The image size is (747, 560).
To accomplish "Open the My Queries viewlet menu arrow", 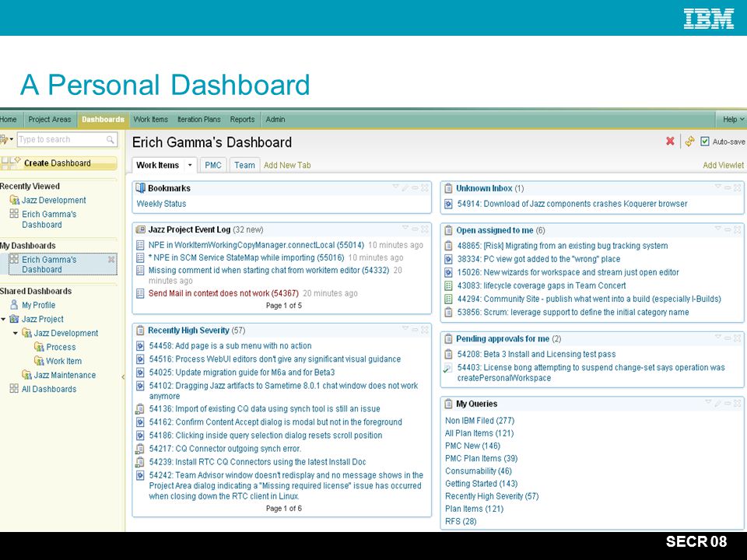I will point(708,403).
